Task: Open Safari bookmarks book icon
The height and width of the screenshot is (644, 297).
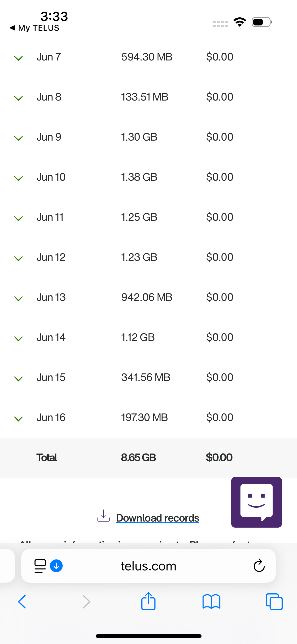Action: tap(211, 602)
